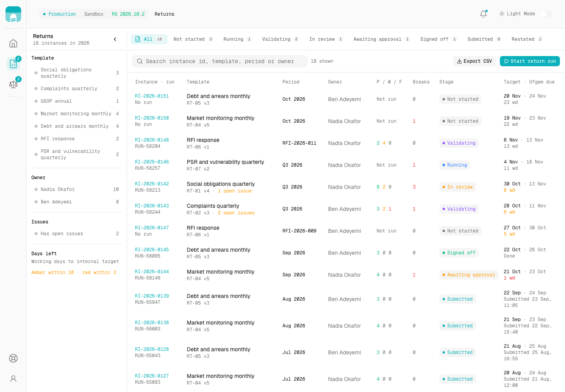
Task: Collapse the Returns filter panel chevron
Action: 115,39
